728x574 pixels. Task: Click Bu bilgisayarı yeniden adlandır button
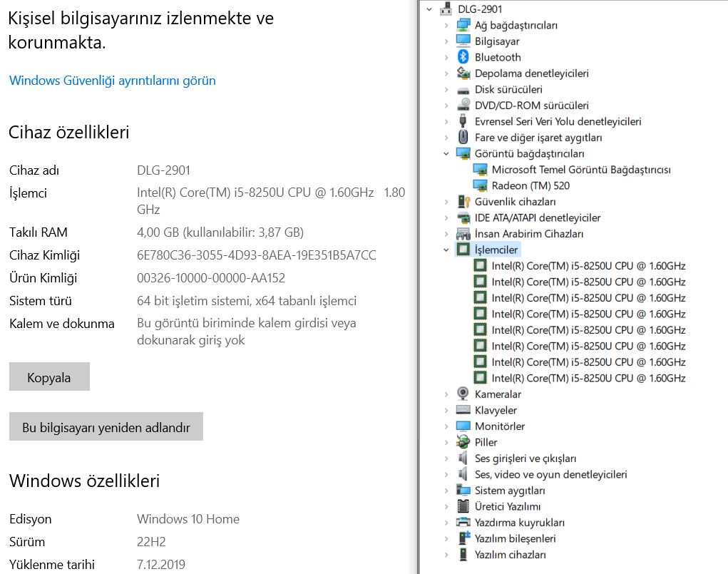(x=106, y=426)
